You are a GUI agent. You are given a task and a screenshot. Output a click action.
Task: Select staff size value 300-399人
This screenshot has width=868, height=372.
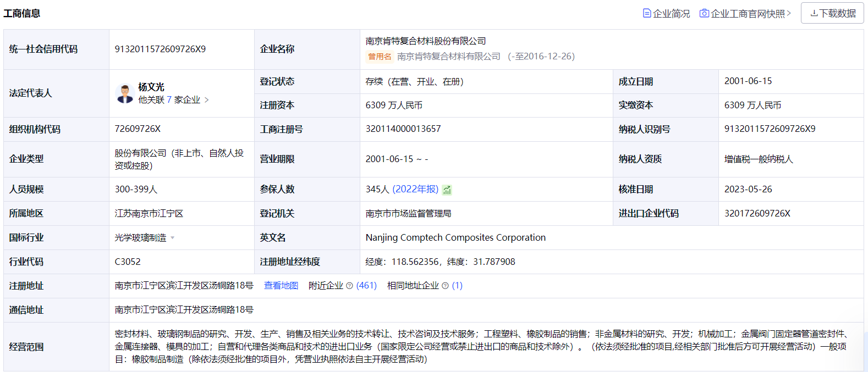(136, 189)
